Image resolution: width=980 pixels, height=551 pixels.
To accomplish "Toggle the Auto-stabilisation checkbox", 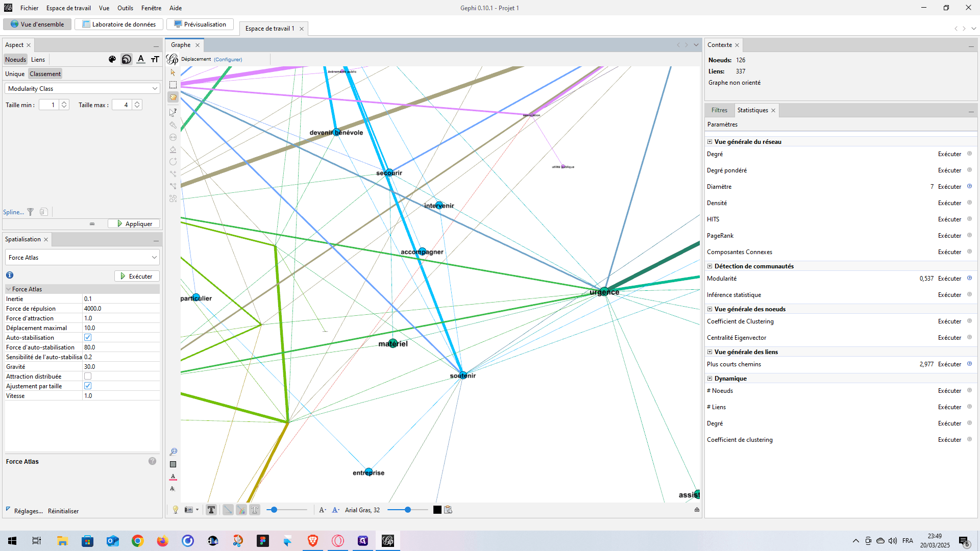I will pos(88,337).
